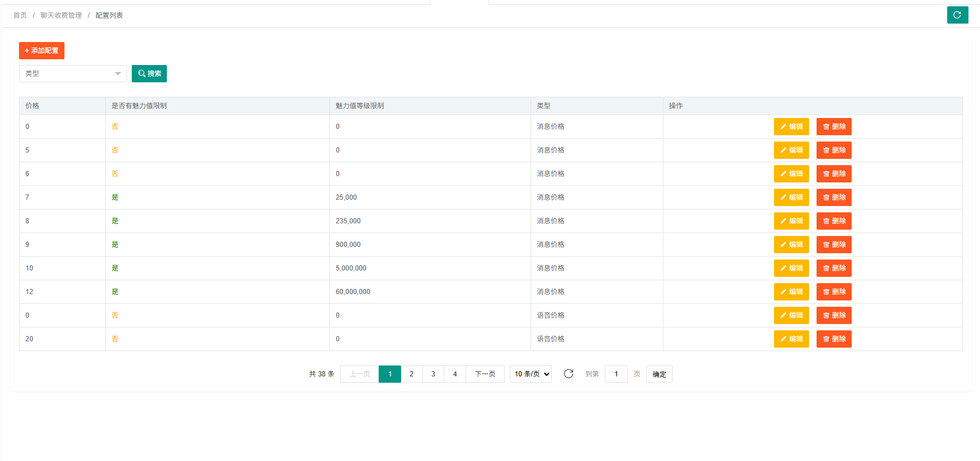980x461 pixels.
Task: Click the 添加配置 button
Action: tap(41, 51)
